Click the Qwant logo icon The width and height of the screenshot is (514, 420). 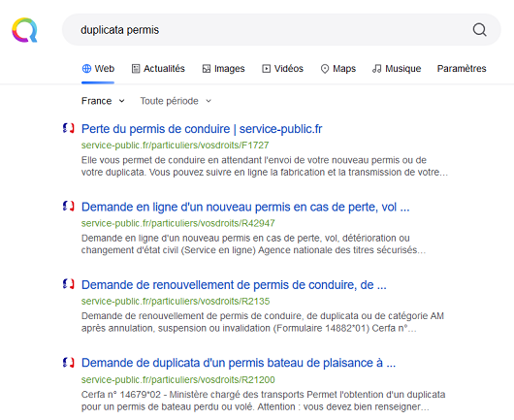coord(24,30)
